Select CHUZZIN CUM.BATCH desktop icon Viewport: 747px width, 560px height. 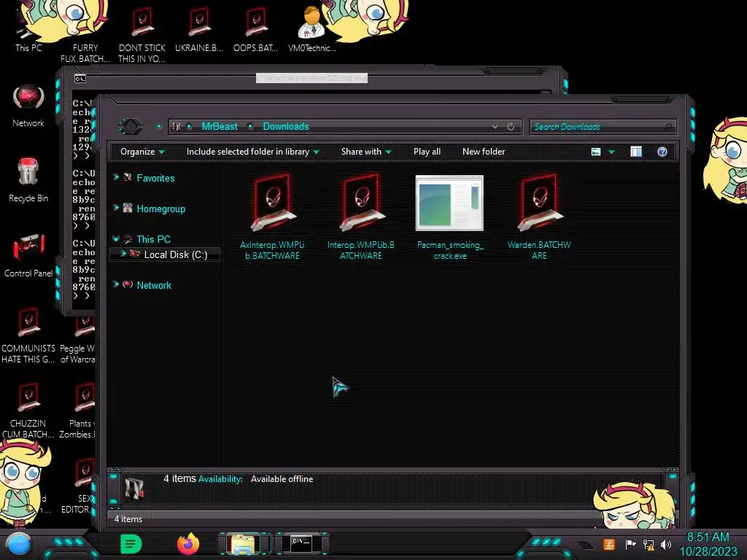coord(28,411)
